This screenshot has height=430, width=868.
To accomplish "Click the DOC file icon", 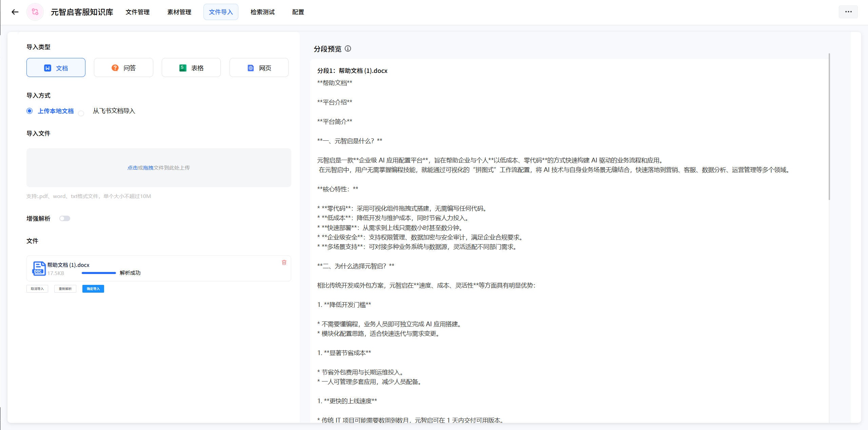I will tap(39, 269).
